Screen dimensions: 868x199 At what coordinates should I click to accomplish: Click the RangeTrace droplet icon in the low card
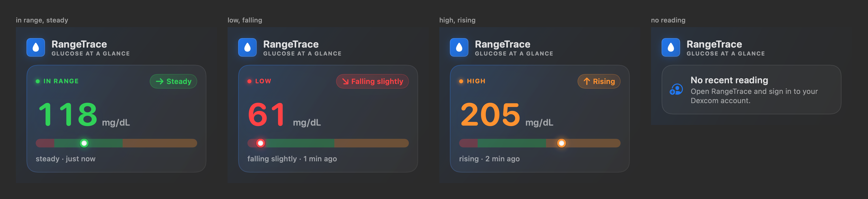click(x=247, y=47)
